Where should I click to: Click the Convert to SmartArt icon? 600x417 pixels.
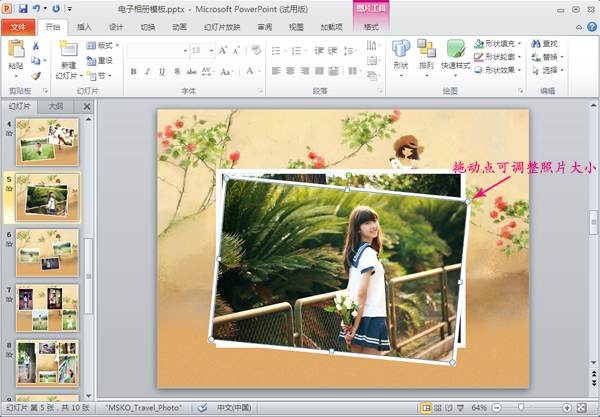tap(373, 75)
